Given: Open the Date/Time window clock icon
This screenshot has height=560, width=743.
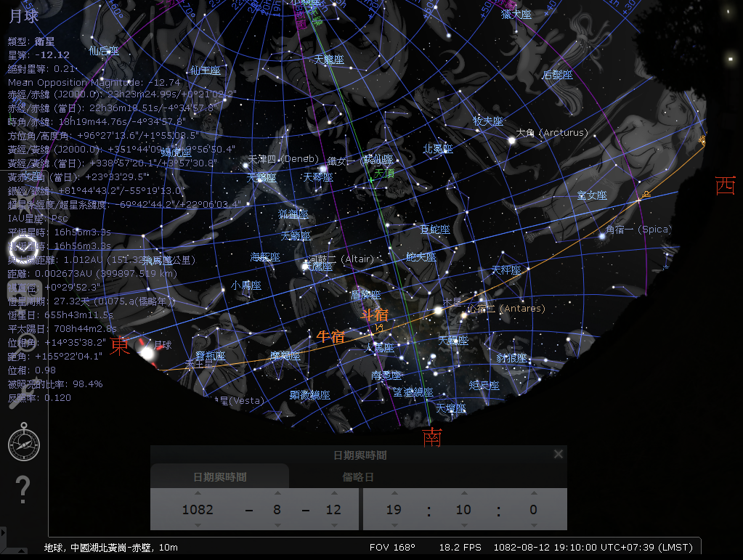Looking at the screenshot, I should point(23,248).
